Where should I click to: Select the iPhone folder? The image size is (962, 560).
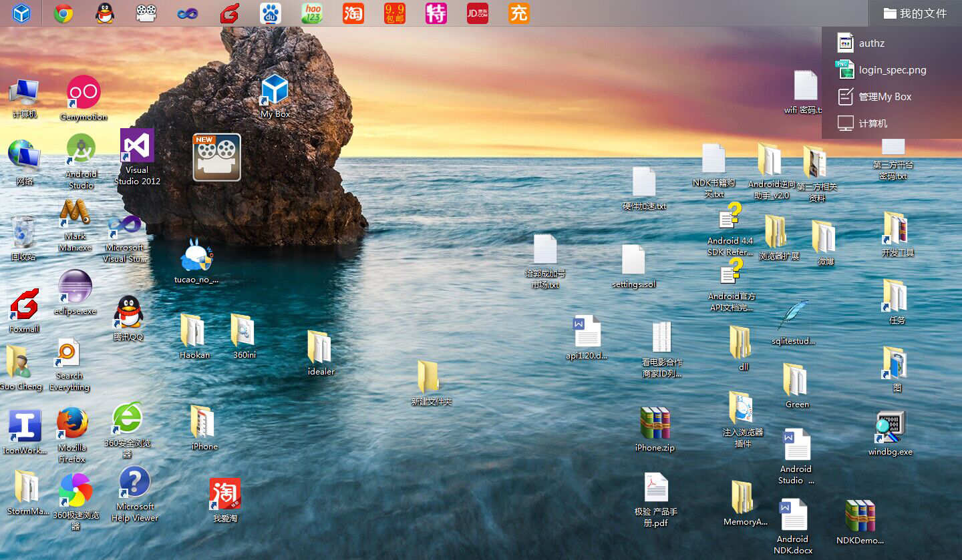pos(204,428)
